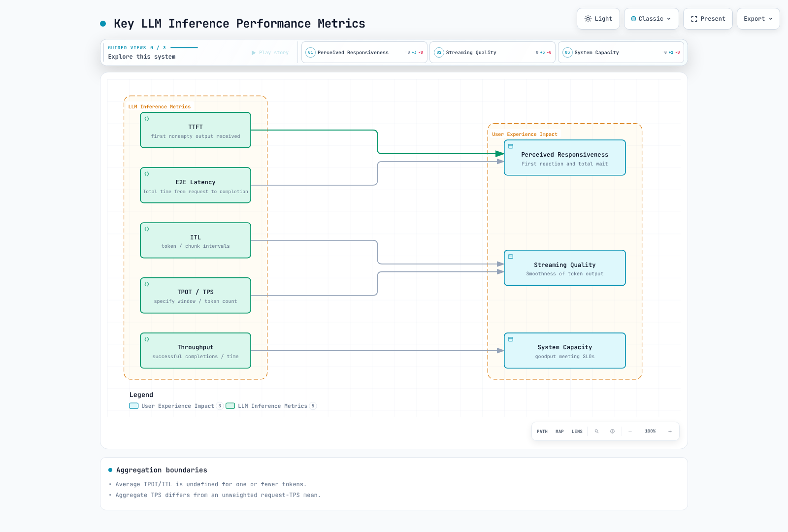Toggle LENS mode in canvas toolbar

coord(577,432)
